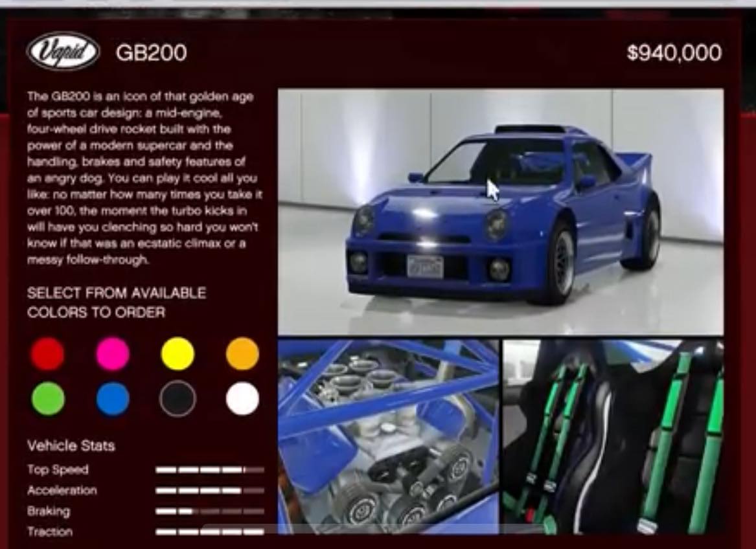756x549 pixels.
Task: Select the black color swatch
Action: pos(178,399)
